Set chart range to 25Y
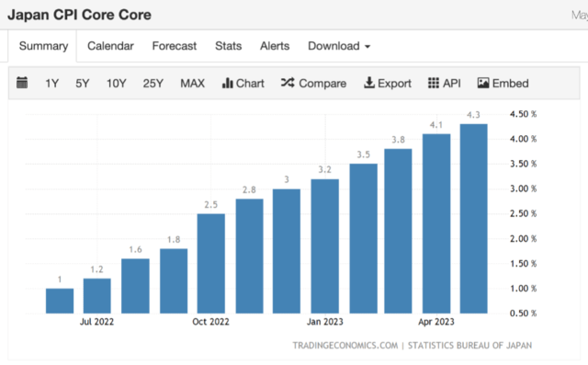Image resolution: width=588 pixels, height=365 pixels. (153, 84)
